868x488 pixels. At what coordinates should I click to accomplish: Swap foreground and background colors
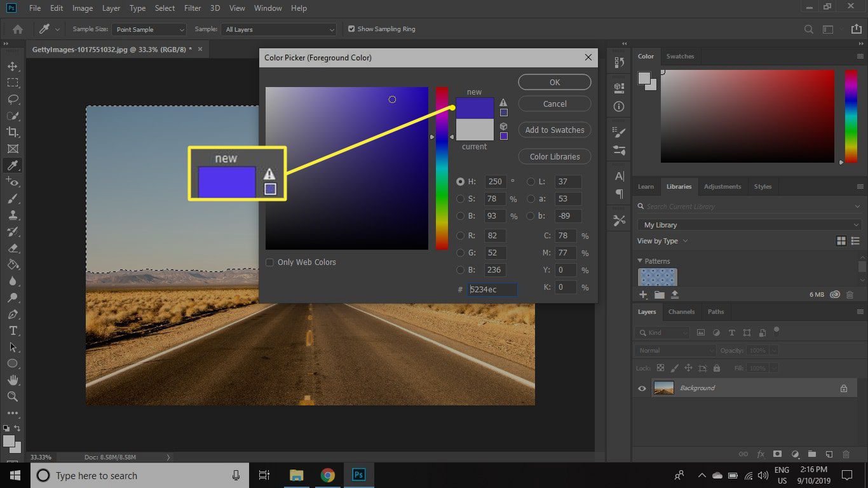[17, 429]
